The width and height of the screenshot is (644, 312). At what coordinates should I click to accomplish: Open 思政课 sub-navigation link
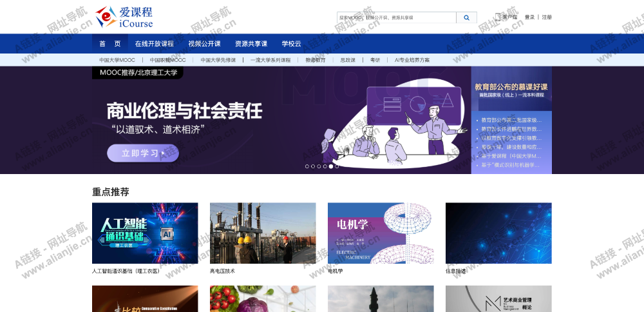tap(348, 60)
